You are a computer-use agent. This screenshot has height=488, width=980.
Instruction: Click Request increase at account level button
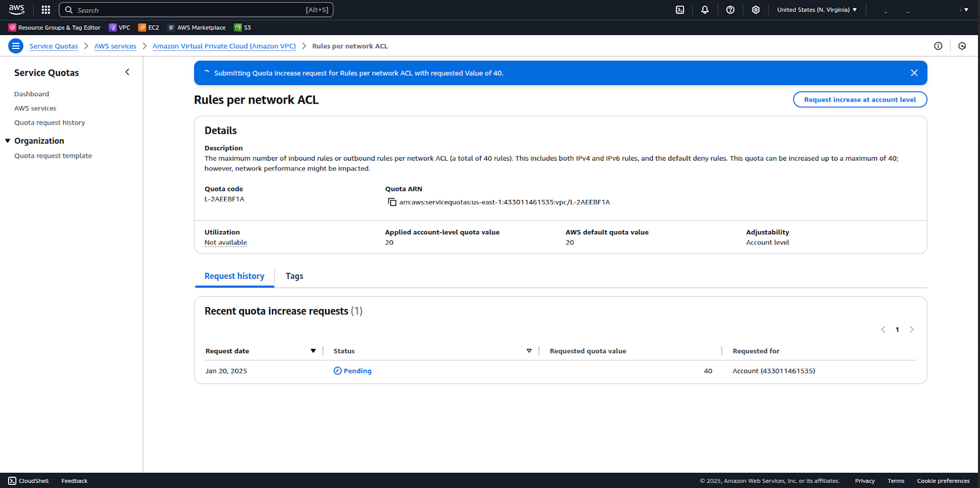point(859,100)
